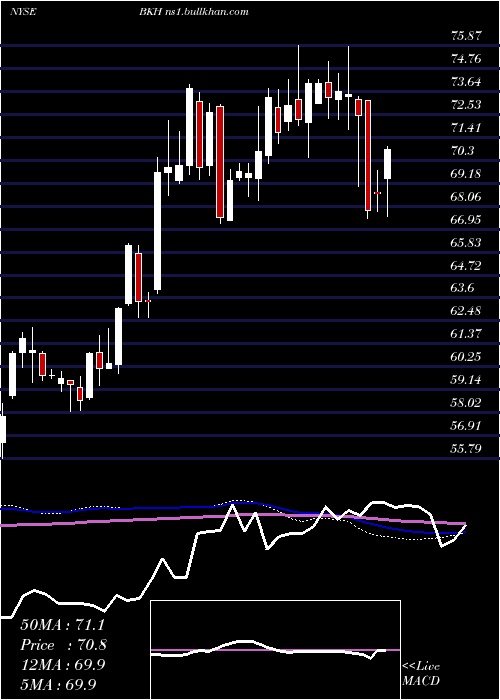Click the <<Live MACD label
Viewport: 500px width, 700px height.
tap(421, 673)
